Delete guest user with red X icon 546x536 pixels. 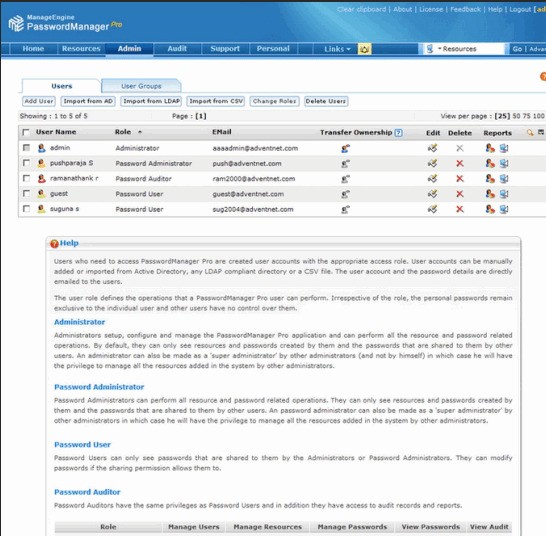460,194
